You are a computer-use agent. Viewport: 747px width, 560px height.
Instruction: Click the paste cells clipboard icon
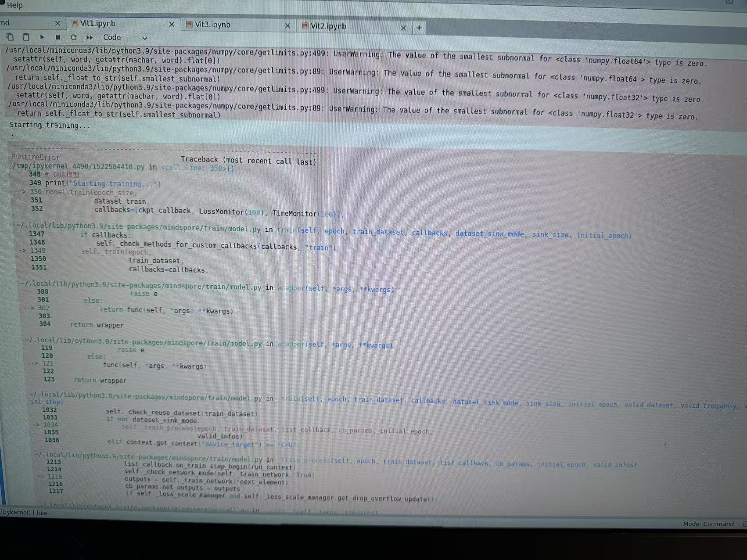click(26, 37)
